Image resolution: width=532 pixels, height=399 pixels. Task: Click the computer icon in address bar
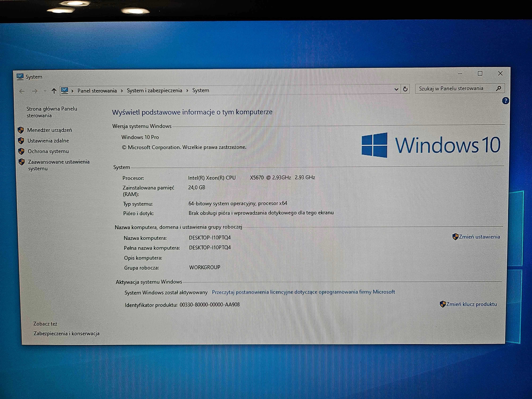65,90
